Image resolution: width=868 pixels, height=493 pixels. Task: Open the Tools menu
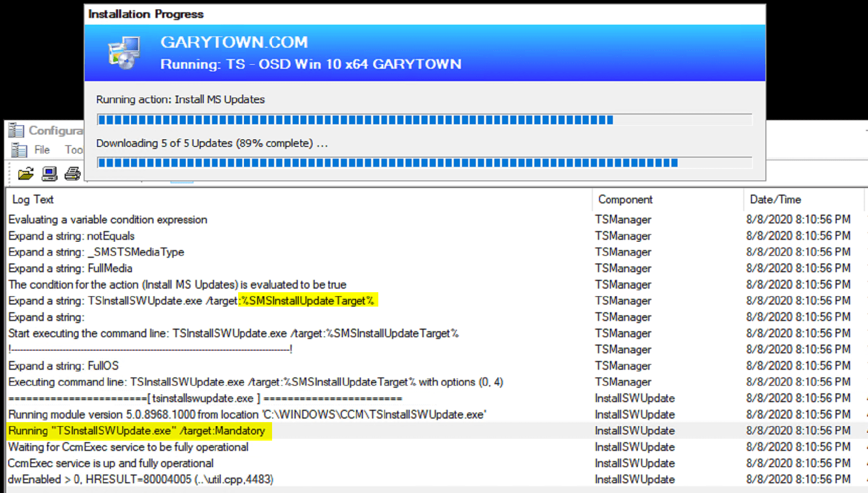[74, 150]
